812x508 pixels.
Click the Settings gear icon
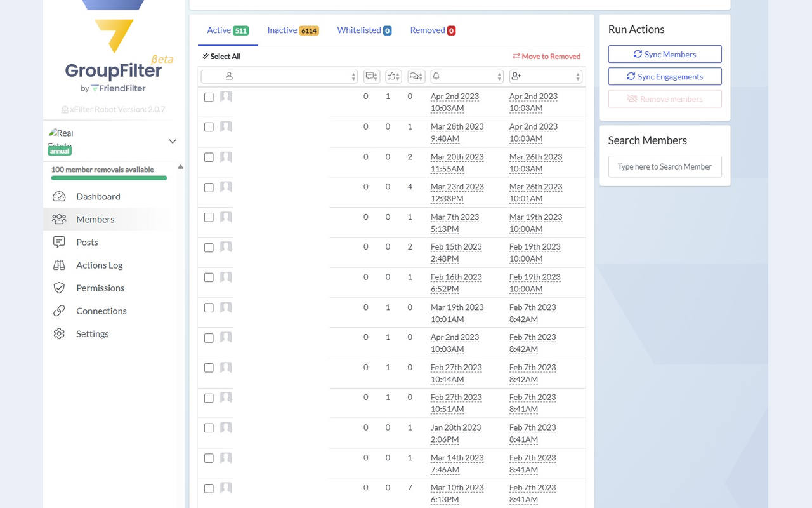pyautogui.click(x=59, y=333)
